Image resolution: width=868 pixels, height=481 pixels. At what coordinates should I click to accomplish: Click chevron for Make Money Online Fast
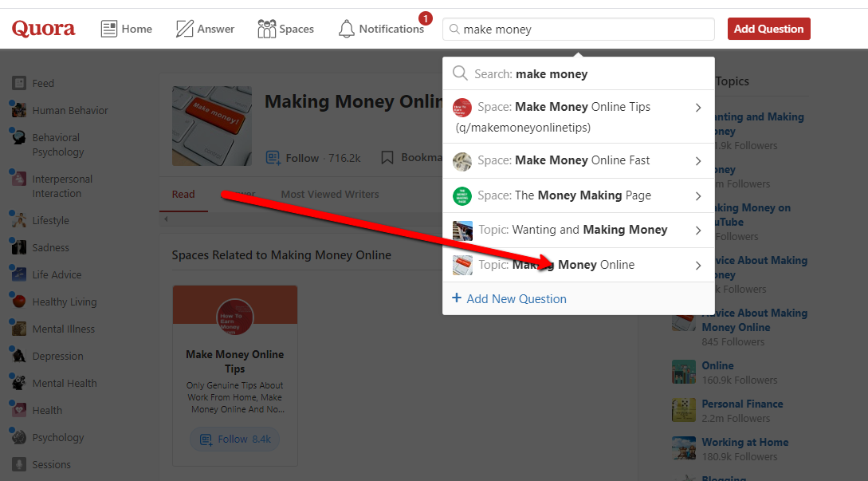pyautogui.click(x=698, y=161)
